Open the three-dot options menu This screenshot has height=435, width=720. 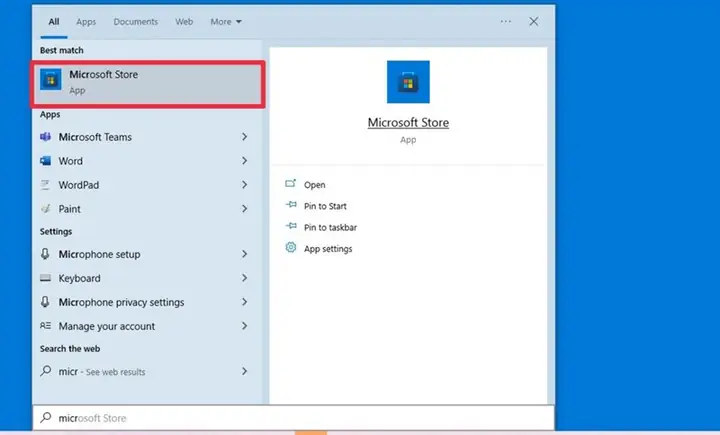point(506,22)
